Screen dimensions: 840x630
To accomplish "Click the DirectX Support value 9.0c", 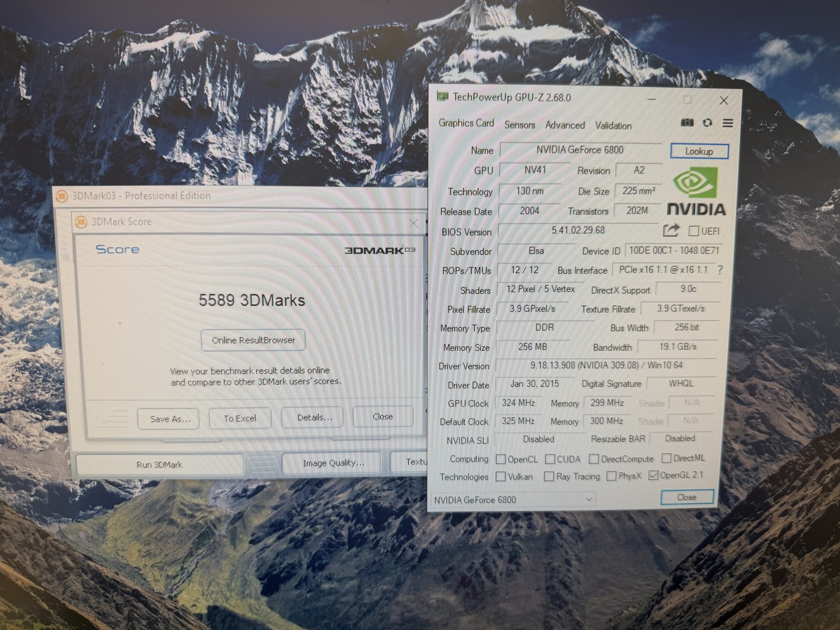I will pyautogui.click(x=688, y=289).
